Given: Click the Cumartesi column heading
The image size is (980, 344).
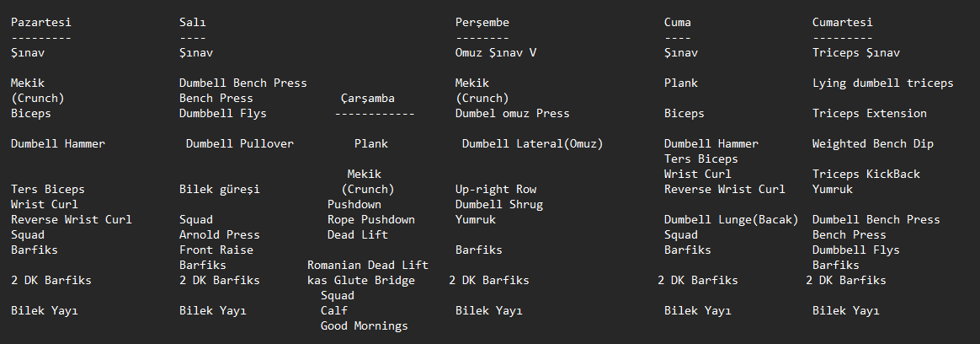Looking at the screenshot, I should click(843, 23).
